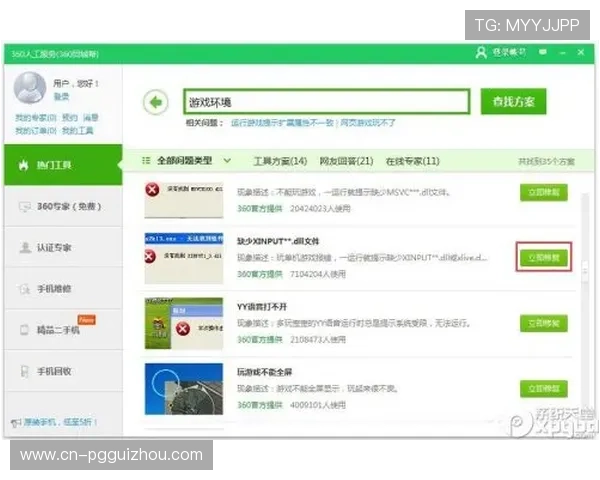
Task: Click 360官方提供 in the YY语音 row
Action: point(260,340)
